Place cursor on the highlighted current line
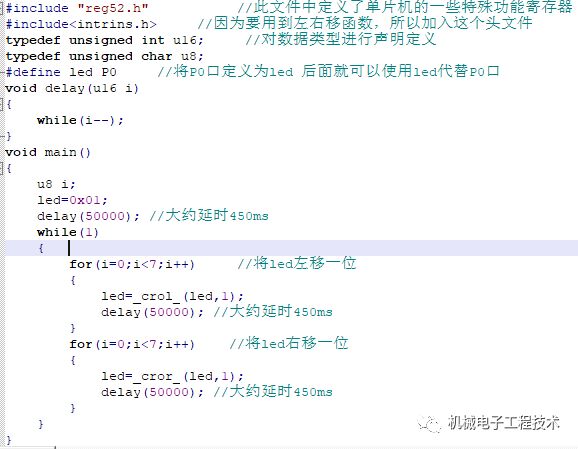578x449 pixels. [x=291, y=248]
